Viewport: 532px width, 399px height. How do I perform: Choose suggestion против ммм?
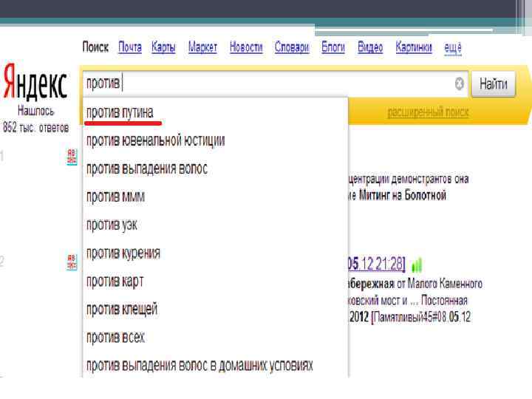coord(216,197)
